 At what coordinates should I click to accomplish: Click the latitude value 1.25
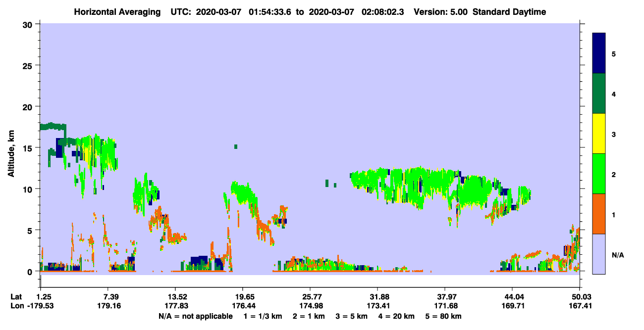[45, 296]
